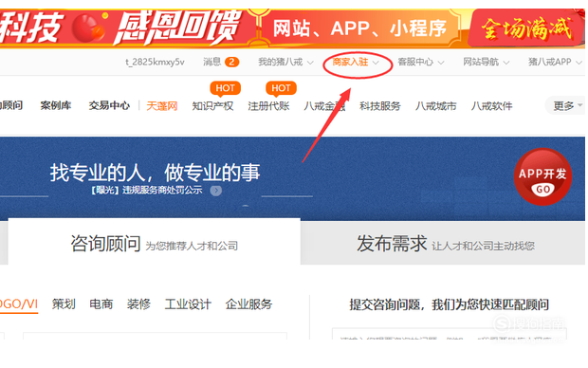Screen dimensions: 588x368
Task: Switch to the 发布需求 tab
Action: (443, 243)
